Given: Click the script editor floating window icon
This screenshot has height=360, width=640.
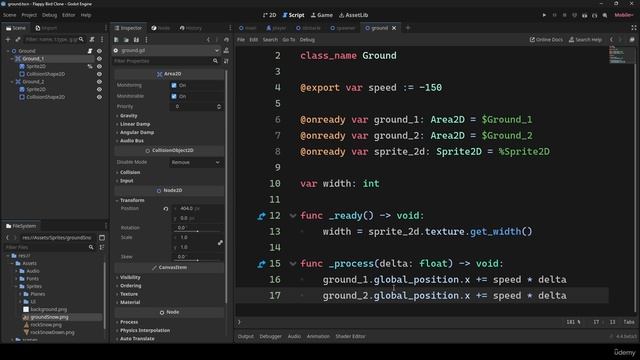Looking at the screenshot, I should 632,40.
